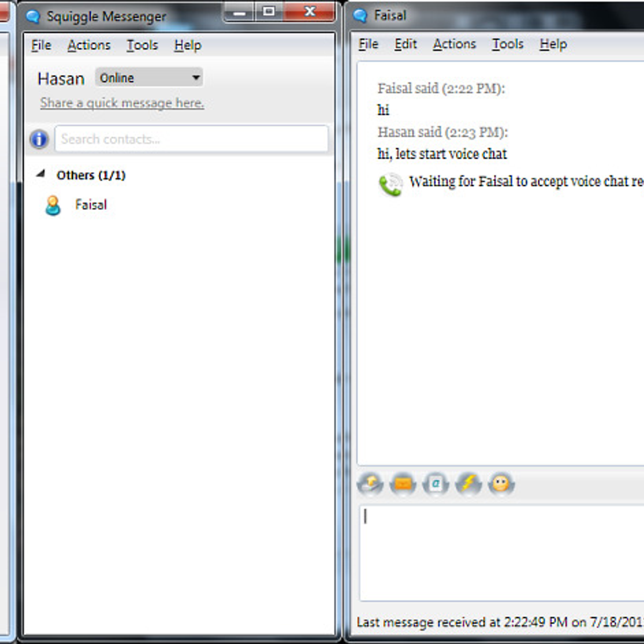Image resolution: width=644 pixels, height=644 pixels.
Task: Open the emoticon smiley picker
Action: click(x=501, y=484)
